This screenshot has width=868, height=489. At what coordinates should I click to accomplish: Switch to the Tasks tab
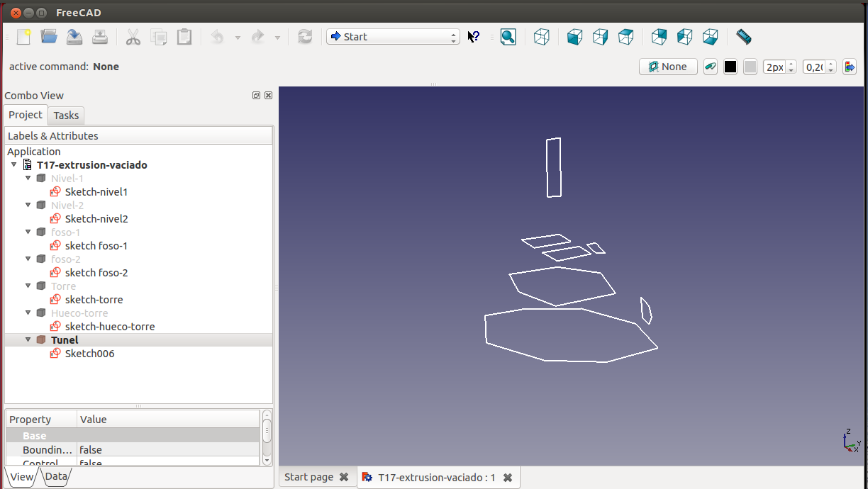pyautogui.click(x=66, y=116)
